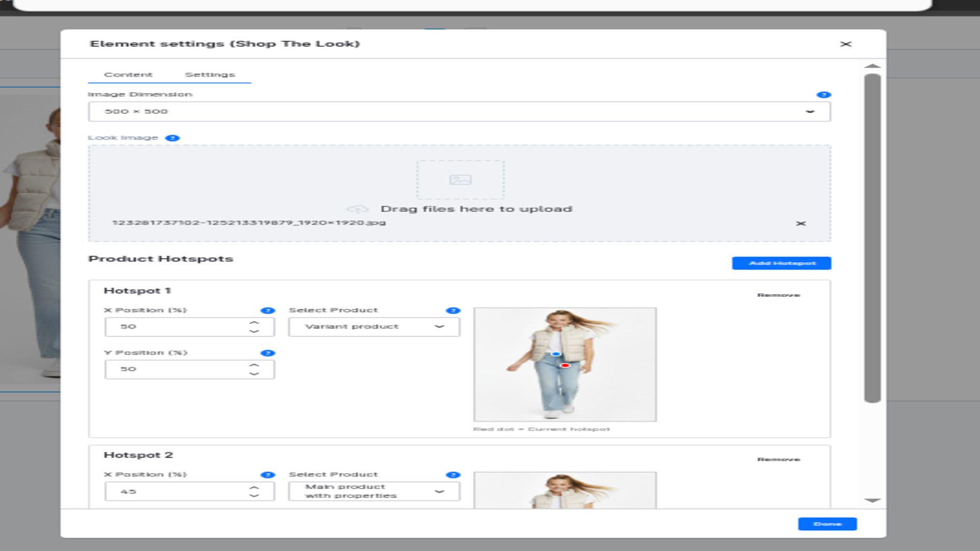Show help for Hotspot 1 X Position
980x551 pixels.
tap(267, 311)
